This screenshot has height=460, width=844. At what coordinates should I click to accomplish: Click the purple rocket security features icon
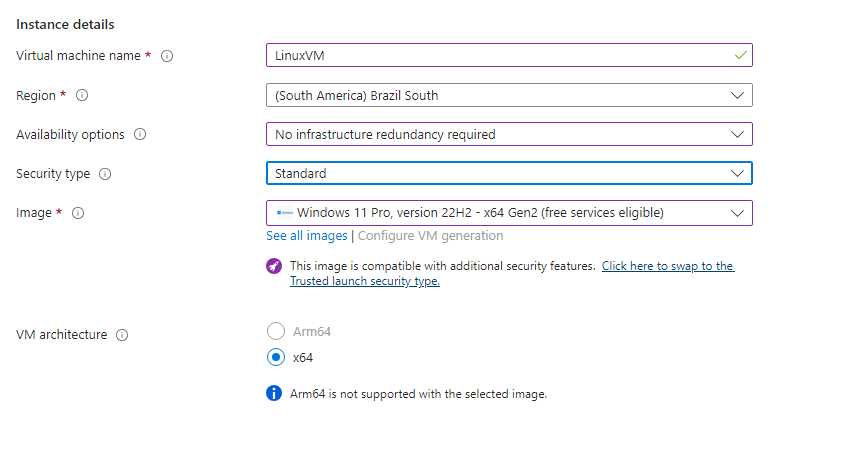click(x=274, y=267)
